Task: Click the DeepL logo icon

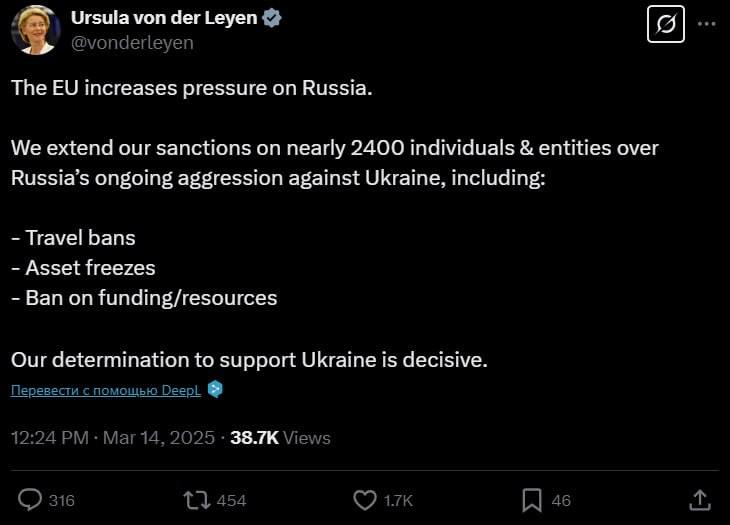Action: [215, 390]
